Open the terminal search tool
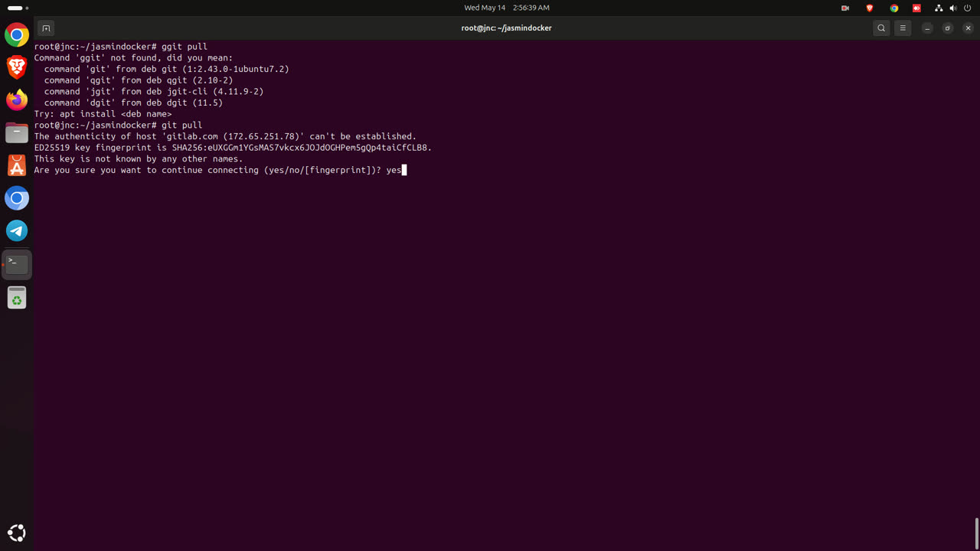 881,28
